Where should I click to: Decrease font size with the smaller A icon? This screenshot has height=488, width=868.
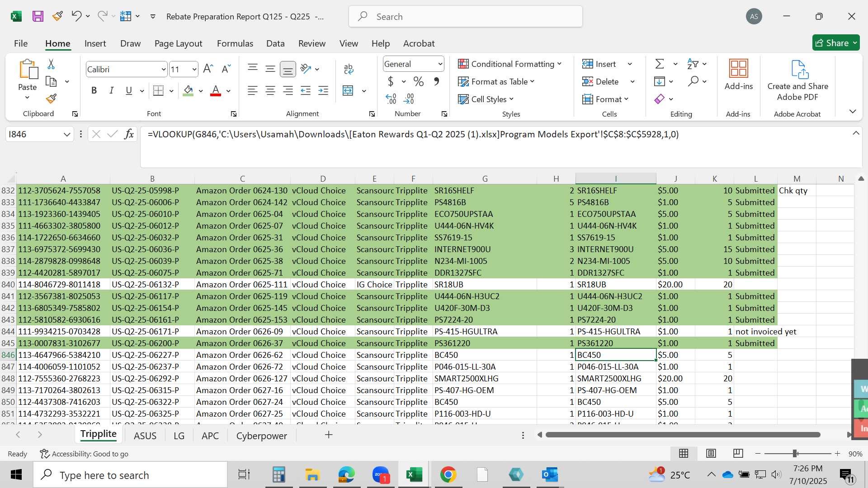coord(226,69)
